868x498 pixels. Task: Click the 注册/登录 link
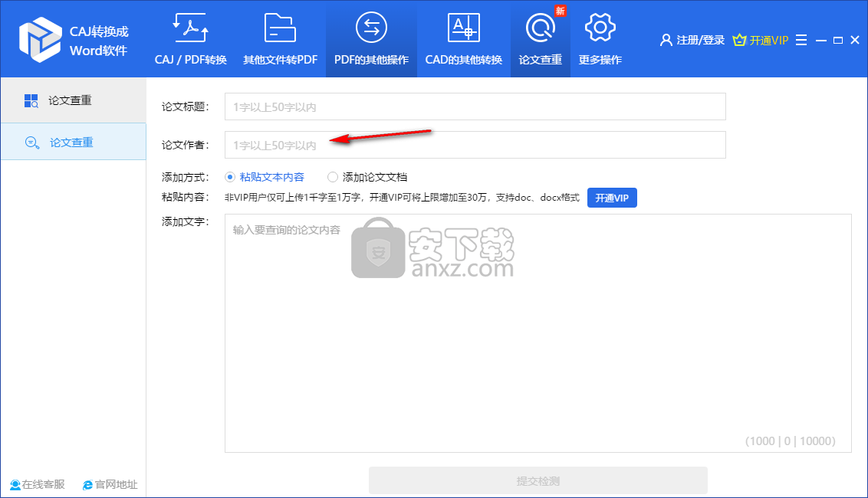[x=700, y=41]
